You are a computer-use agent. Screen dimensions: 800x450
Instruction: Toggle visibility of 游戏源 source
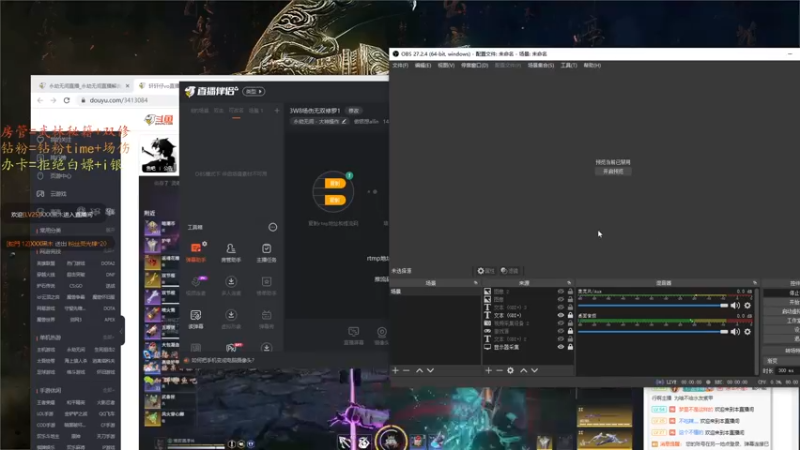561,331
